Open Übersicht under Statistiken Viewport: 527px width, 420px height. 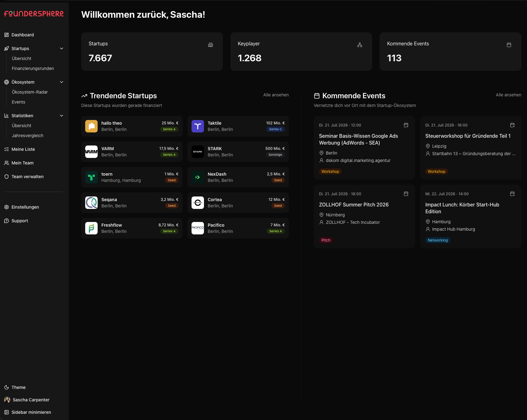pyautogui.click(x=21, y=126)
